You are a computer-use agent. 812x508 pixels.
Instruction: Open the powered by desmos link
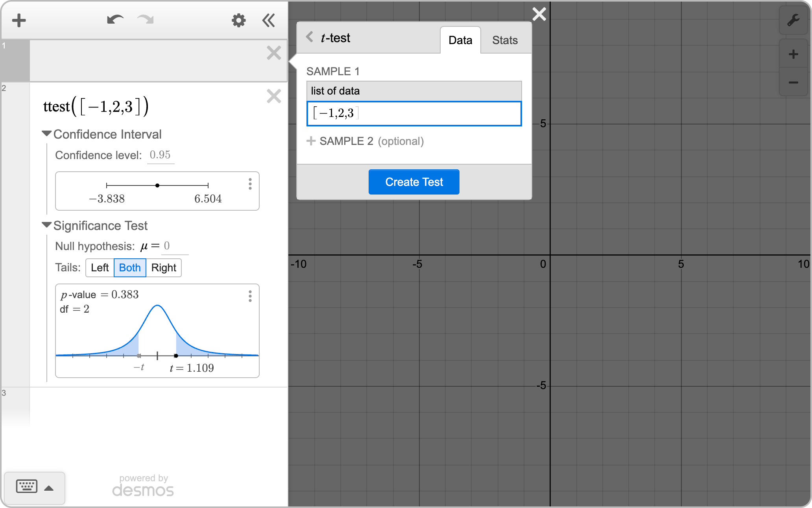(x=143, y=486)
